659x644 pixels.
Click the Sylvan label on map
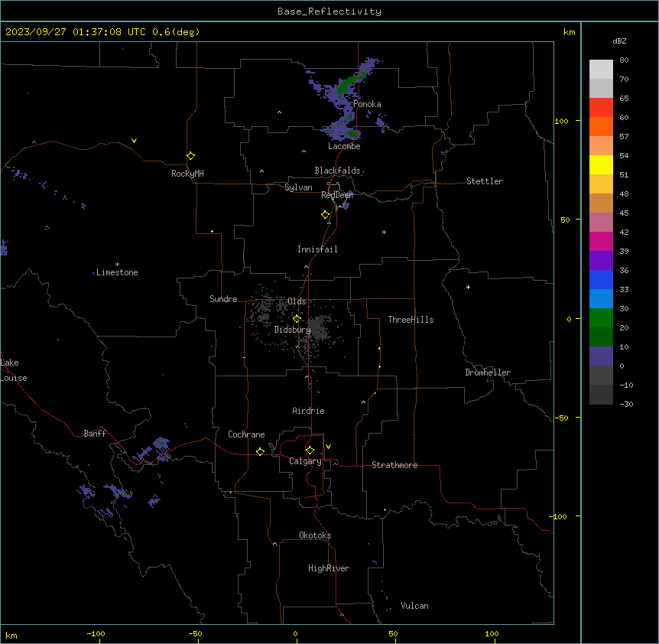298,187
